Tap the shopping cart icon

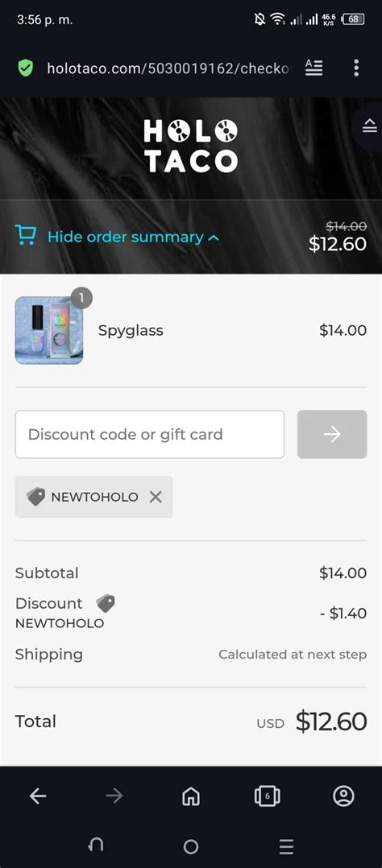tap(26, 235)
